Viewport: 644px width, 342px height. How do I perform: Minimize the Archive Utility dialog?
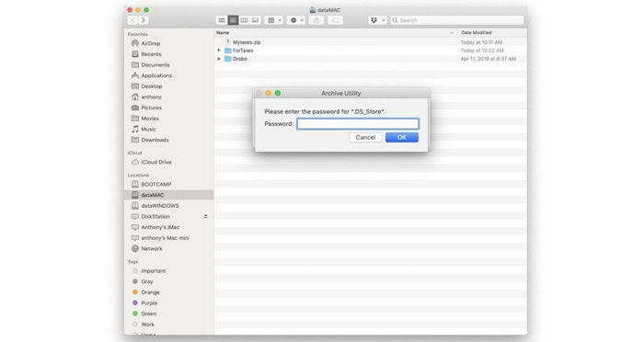tap(269, 93)
